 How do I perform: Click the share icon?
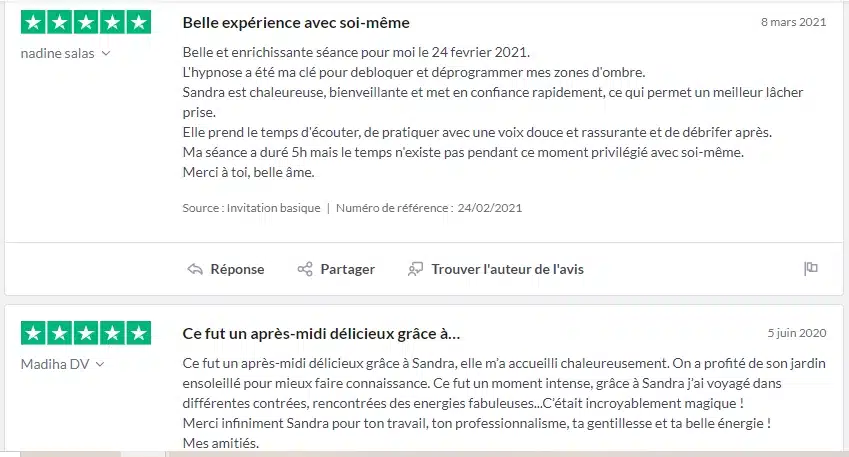[305, 269]
